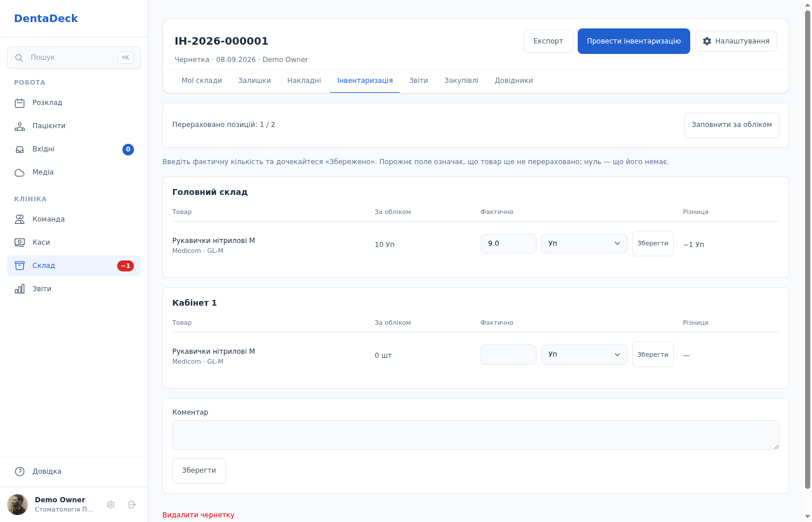Open the Накладні tab

pyautogui.click(x=304, y=81)
